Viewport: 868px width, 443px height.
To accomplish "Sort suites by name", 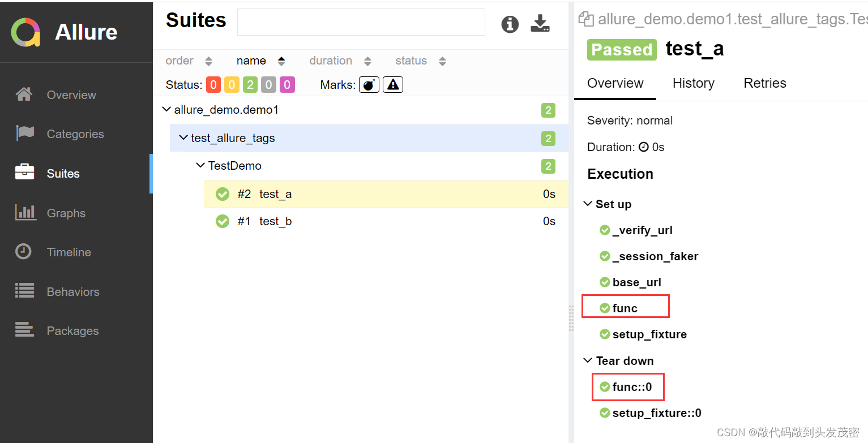I will click(261, 61).
